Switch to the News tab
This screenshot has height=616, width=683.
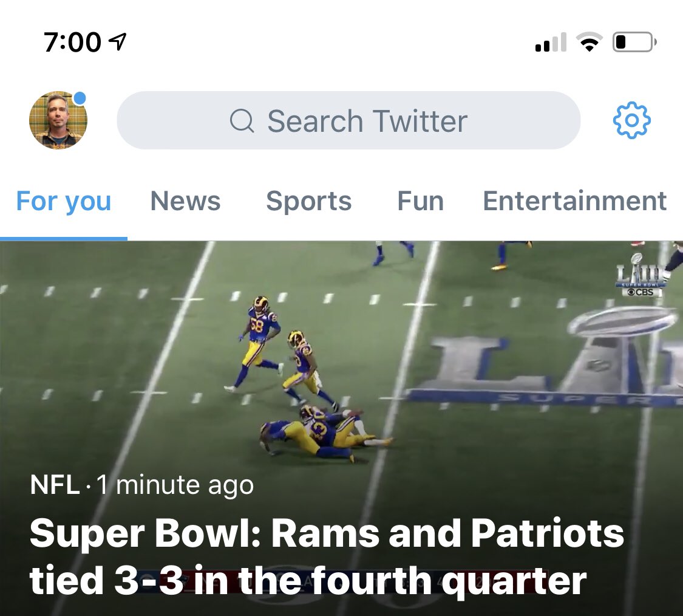pyautogui.click(x=186, y=201)
